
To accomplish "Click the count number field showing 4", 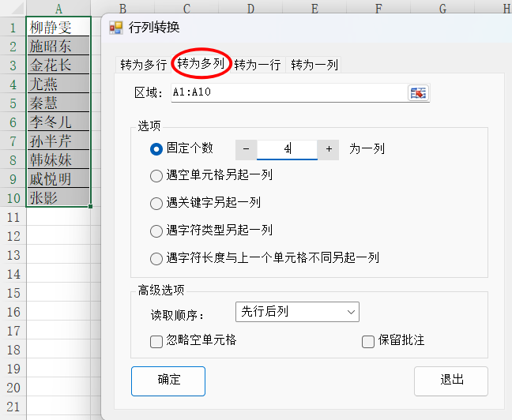I will [287, 149].
